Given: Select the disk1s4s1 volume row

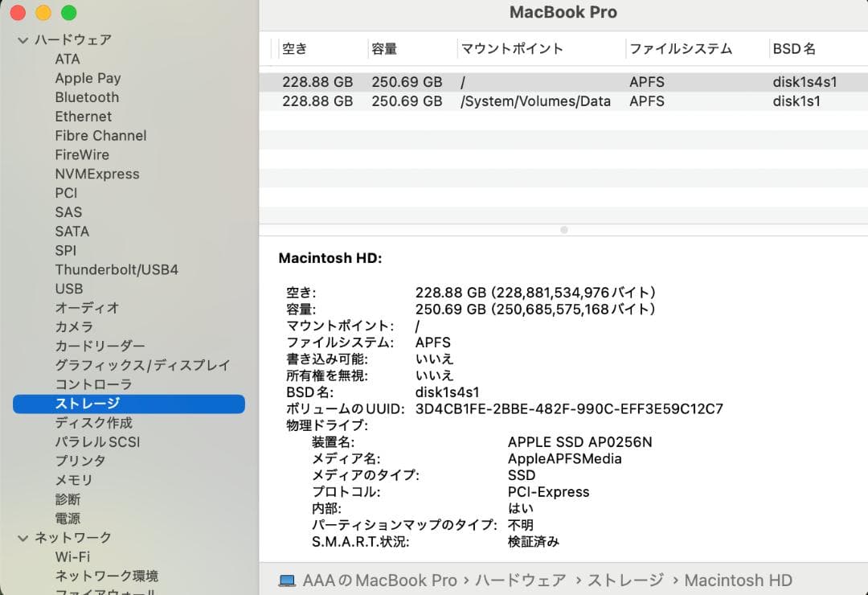Looking at the screenshot, I should [x=563, y=81].
